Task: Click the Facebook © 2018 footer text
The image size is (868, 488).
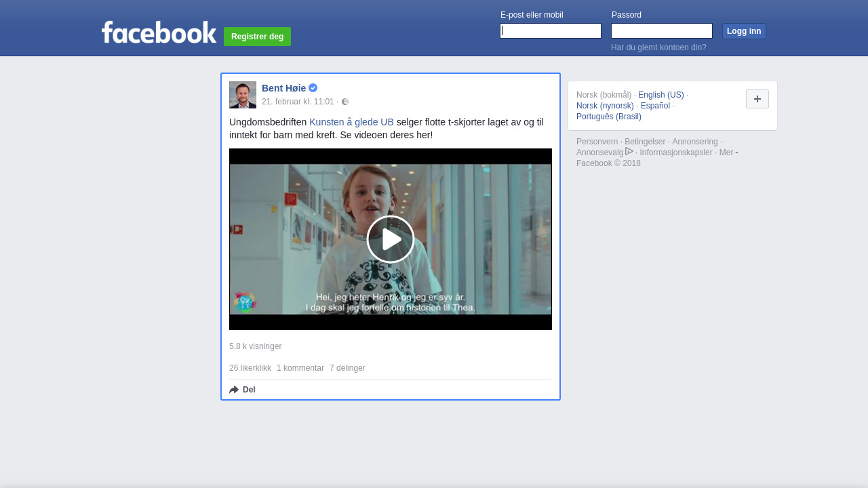Action: (608, 163)
